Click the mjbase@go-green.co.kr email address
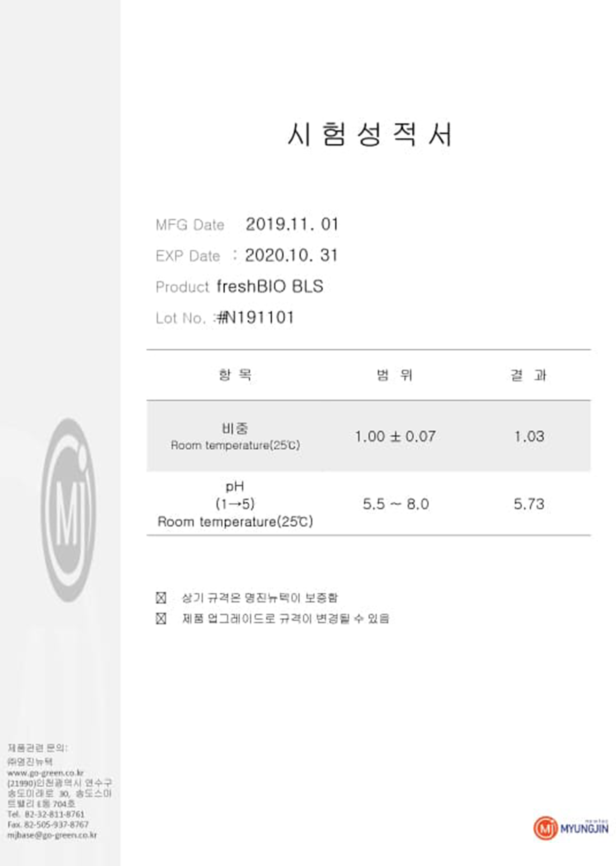The height and width of the screenshot is (866, 616). pyautogui.click(x=52, y=835)
